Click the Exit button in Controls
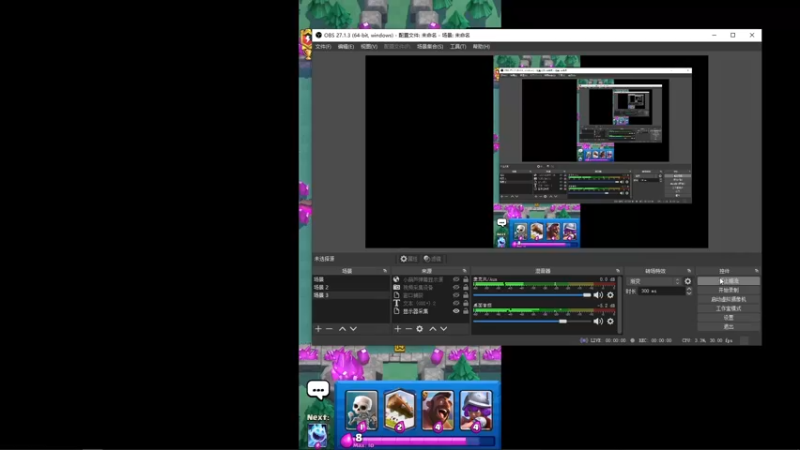Image resolution: width=800 pixels, height=450 pixels. pos(728,327)
